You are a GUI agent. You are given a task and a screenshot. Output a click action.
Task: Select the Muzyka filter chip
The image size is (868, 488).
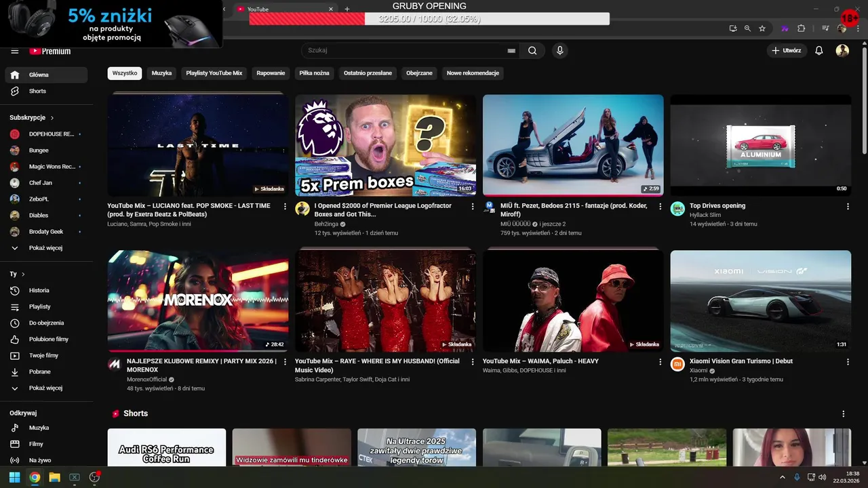(x=161, y=73)
